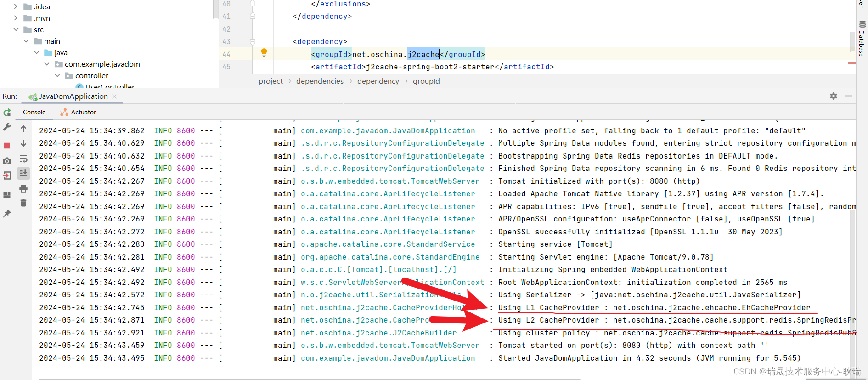Click org.apache.catalina.core.StandardEngine logger name

(390, 257)
